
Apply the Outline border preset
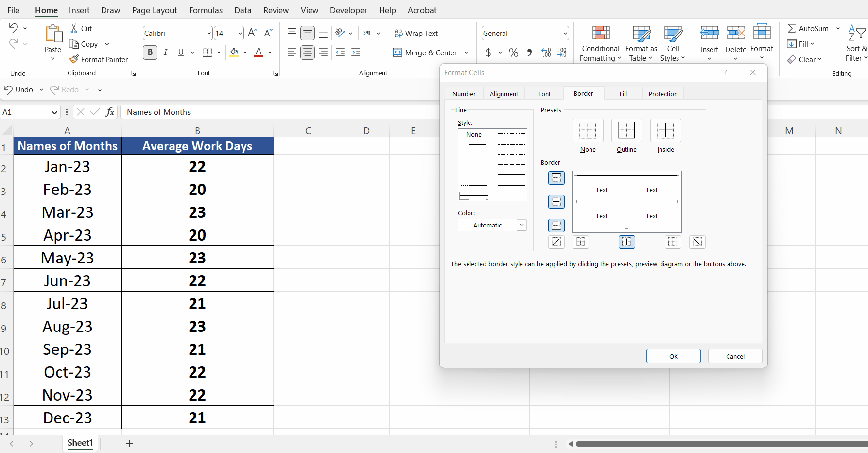(626, 130)
